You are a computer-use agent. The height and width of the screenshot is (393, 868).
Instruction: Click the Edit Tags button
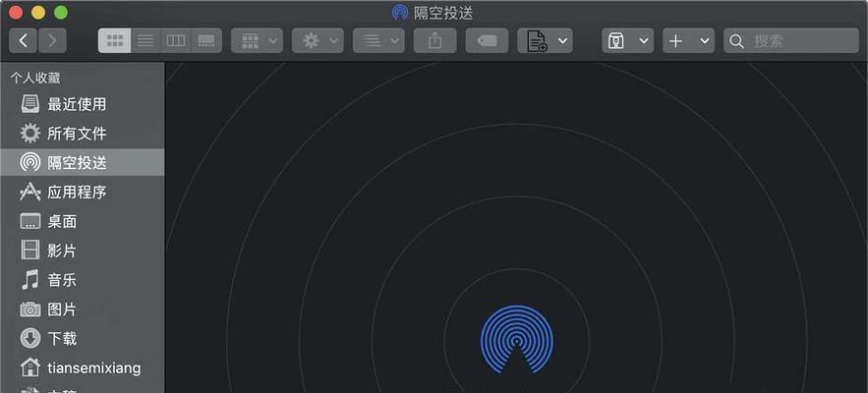pyautogui.click(x=487, y=41)
